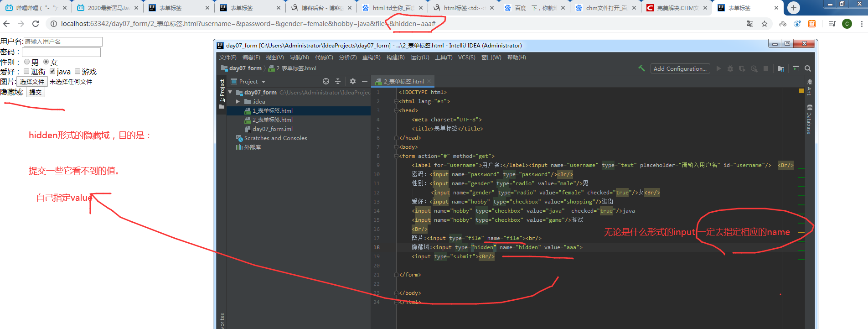
Task: Click the Build project hammer icon
Action: click(x=641, y=68)
